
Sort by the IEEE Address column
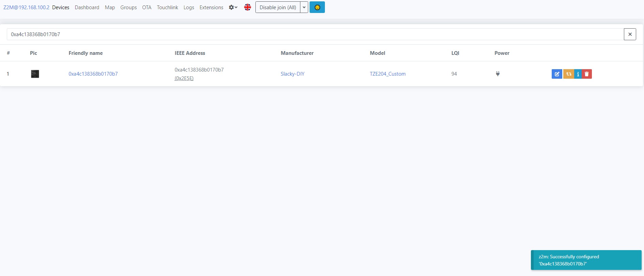pos(190,53)
